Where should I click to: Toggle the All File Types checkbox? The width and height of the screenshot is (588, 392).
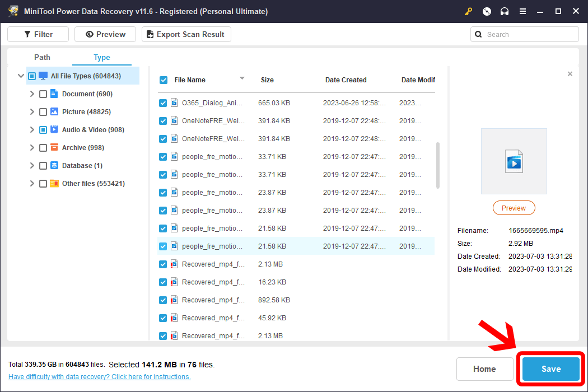coord(32,76)
